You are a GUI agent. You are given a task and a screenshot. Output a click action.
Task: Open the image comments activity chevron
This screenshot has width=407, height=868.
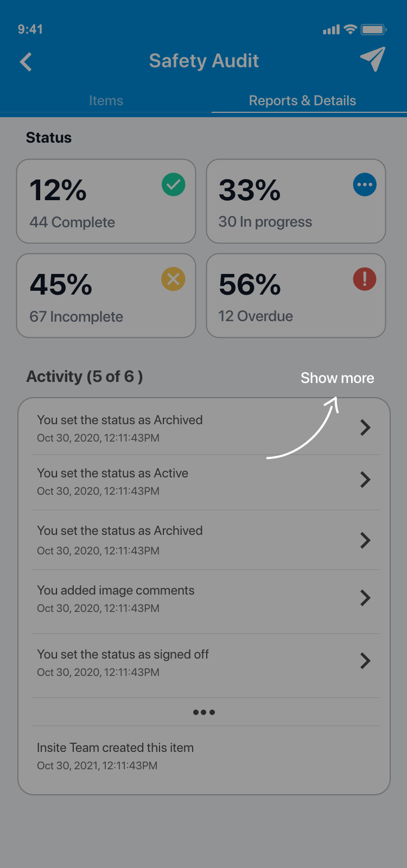365,598
